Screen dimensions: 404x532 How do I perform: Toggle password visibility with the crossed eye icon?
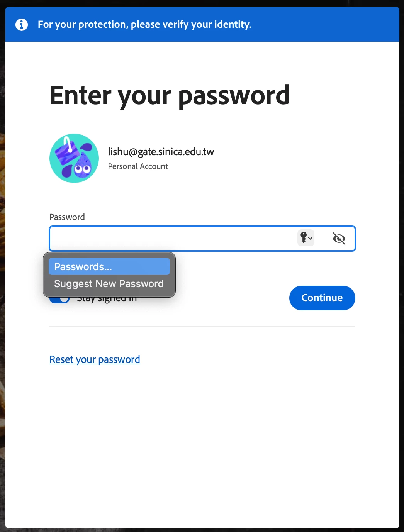pos(339,239)
